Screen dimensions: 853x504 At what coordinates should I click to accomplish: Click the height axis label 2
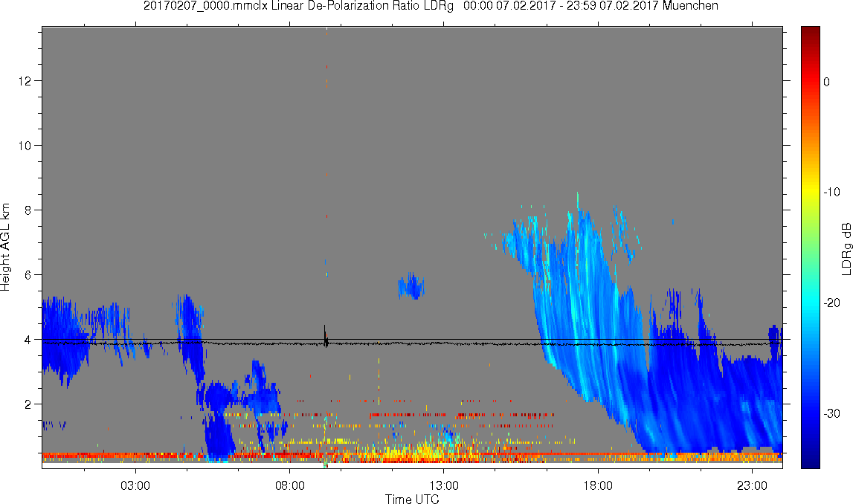tap(29, 404)
